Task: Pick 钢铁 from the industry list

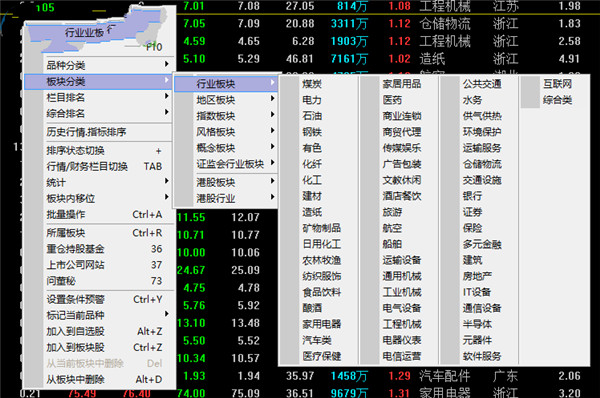Action: (x=312, y=132)
